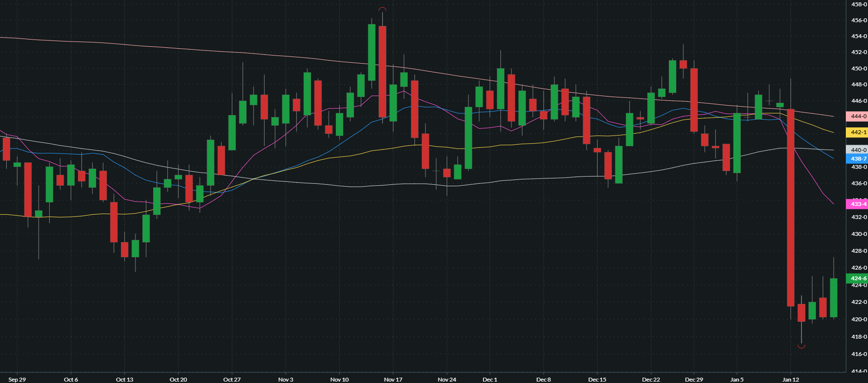
Task: Click the red low marker below the lowest candle
Action: (x=801, y=346)
